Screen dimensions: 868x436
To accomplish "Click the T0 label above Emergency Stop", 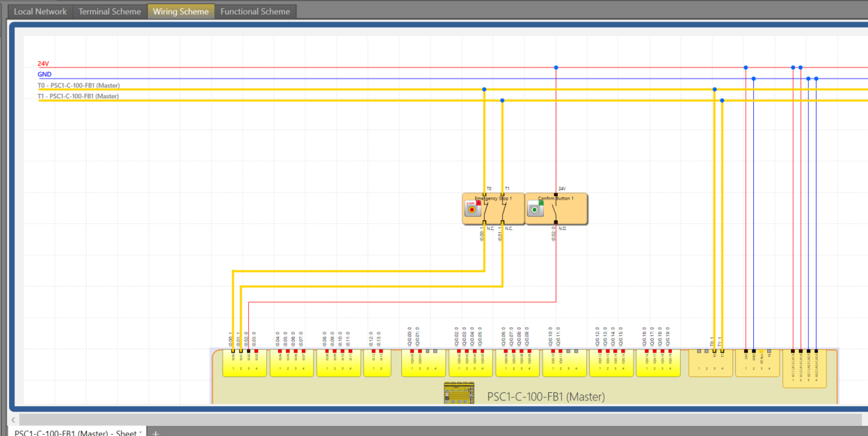I will click(x=489, y=188).
